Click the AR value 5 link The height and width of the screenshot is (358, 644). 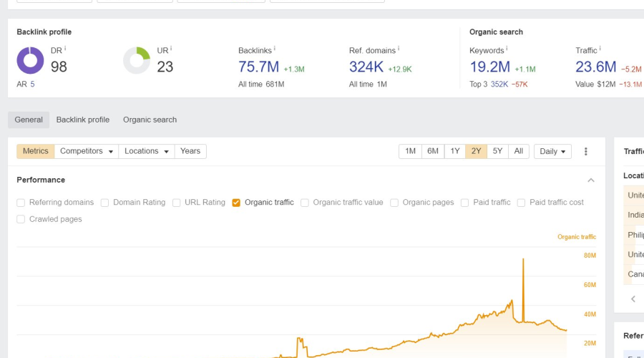[x=32, y=84]
